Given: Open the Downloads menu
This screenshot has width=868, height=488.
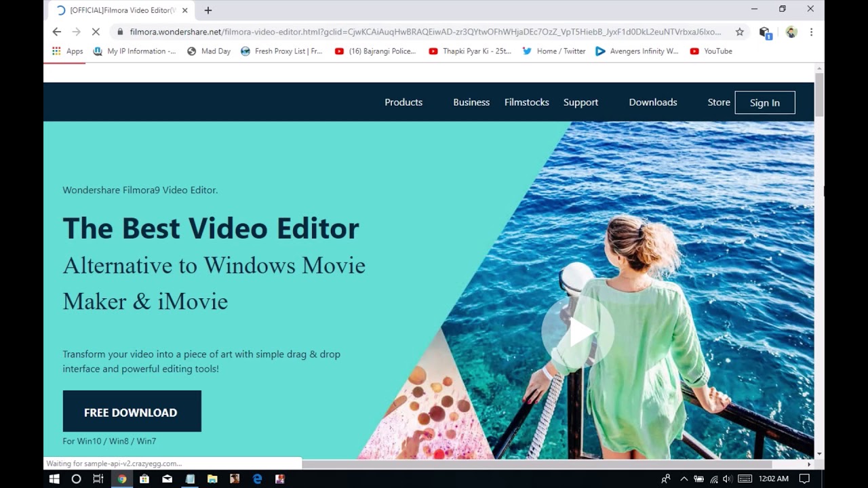Looking at the screenshot, I should [653, 102].
